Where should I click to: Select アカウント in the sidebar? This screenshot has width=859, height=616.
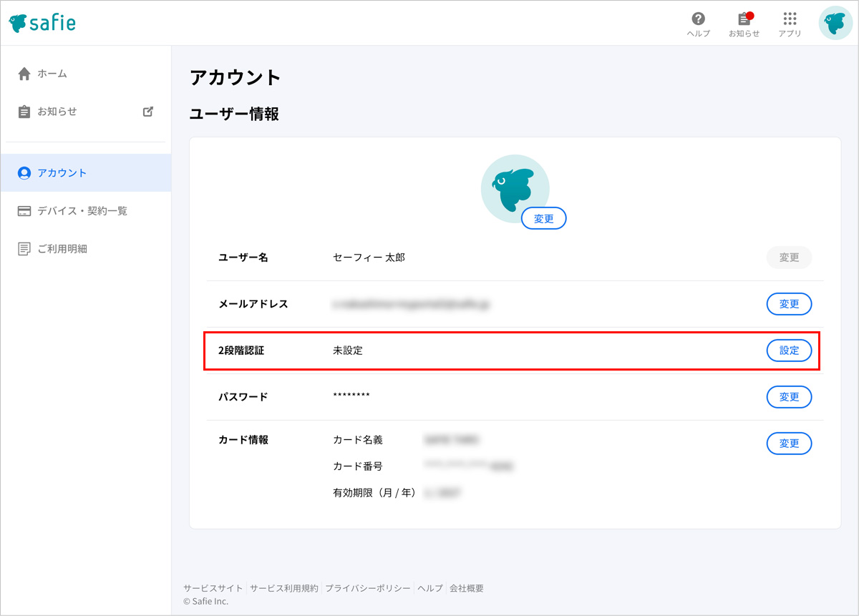(62, 173)
